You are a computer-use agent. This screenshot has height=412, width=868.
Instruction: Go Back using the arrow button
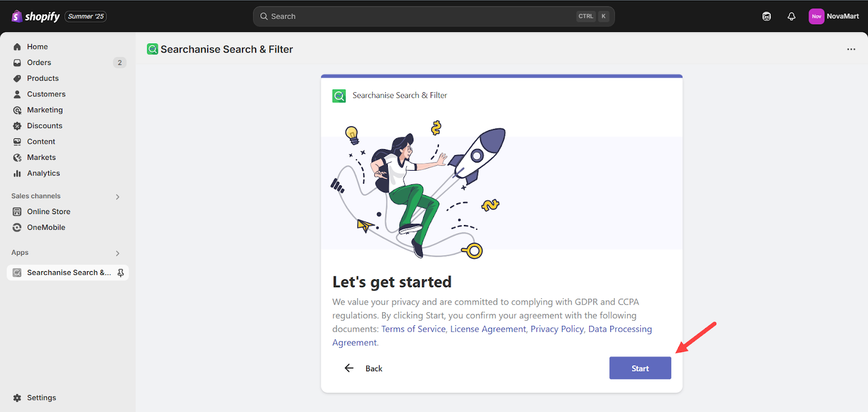tap(363, 368)
